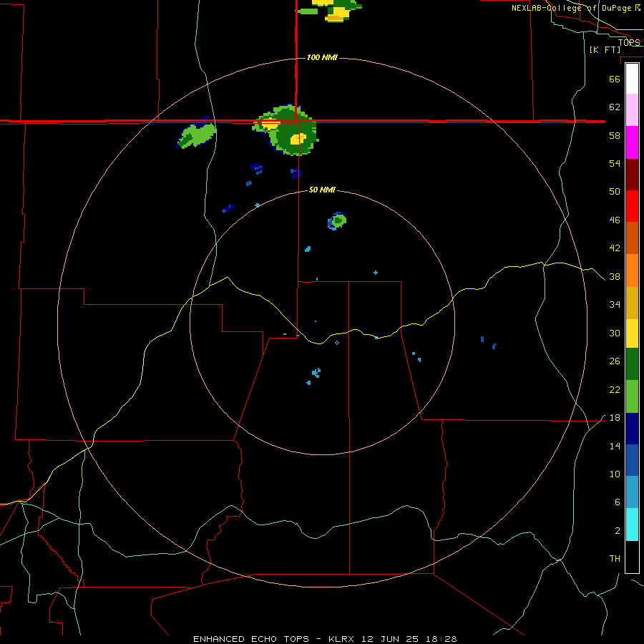
Task: Click the small green cell inside 50 NMI ring
Action: point(338,221)
